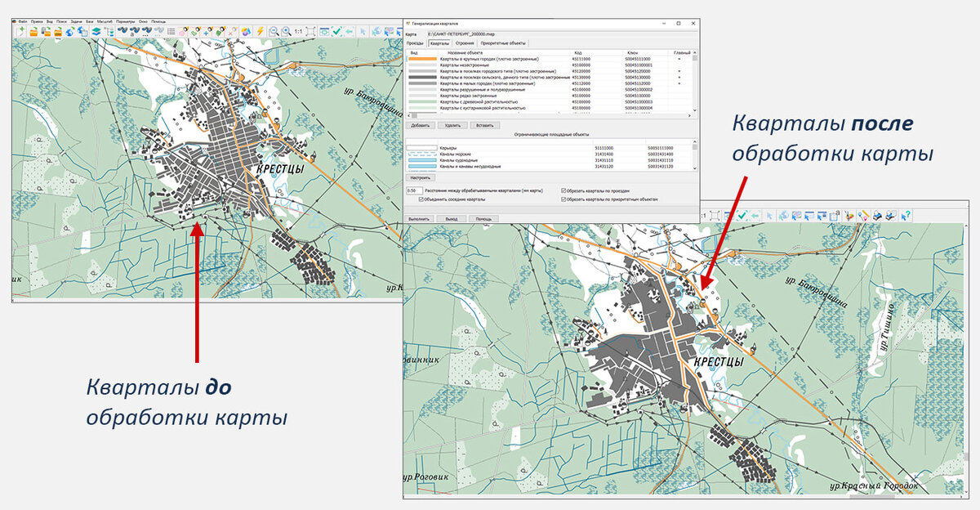The width and height of the screenshot is (980, 510).
Task: Click the tree structure toolbar icon
Action: point(109,31)
